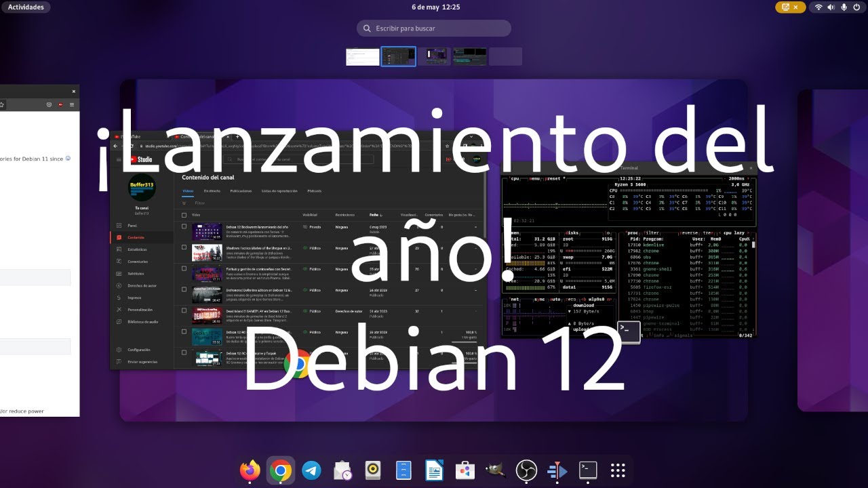Tick the select-all checkbox in video table header
This screenshot has height=488, width=868.
click(184, 215)
